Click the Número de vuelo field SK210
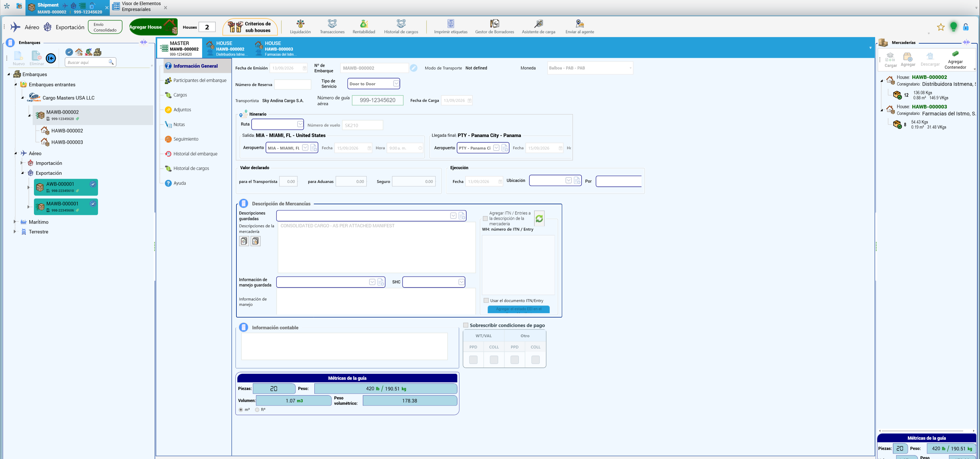The width and height of the screenshot is (980, 459). (363, 125)
